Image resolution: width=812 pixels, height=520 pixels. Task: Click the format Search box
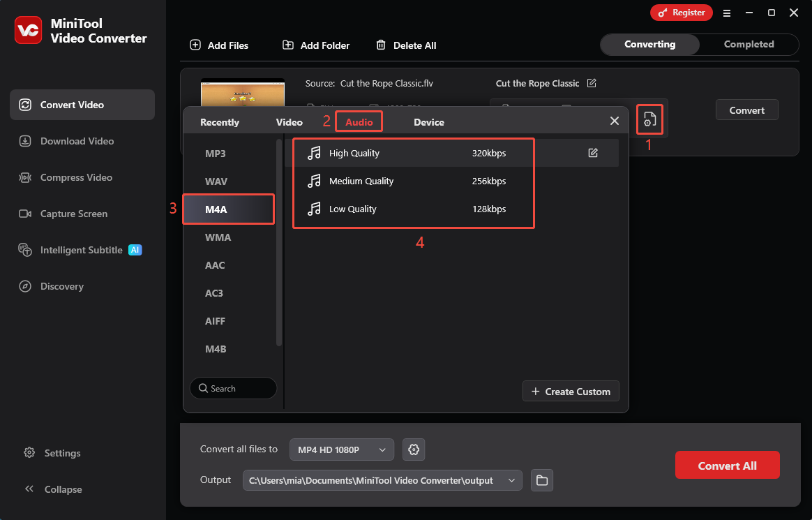[x=233, y=388]
